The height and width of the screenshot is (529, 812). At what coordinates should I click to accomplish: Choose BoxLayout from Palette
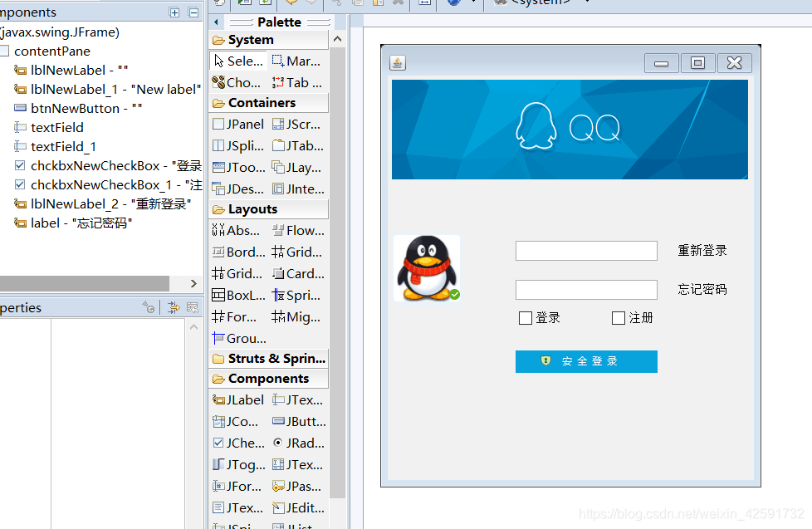[x=238, y=296]
